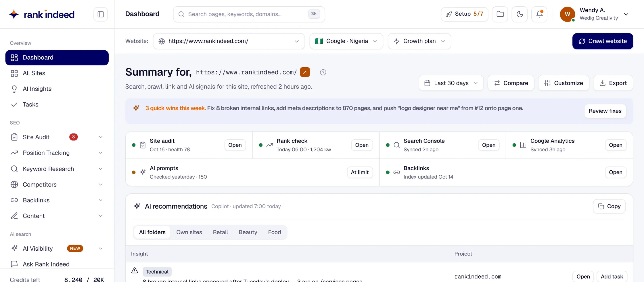Open Google · Nigeria region dropdown
644x282 pixels.
(x=346, y=41)
